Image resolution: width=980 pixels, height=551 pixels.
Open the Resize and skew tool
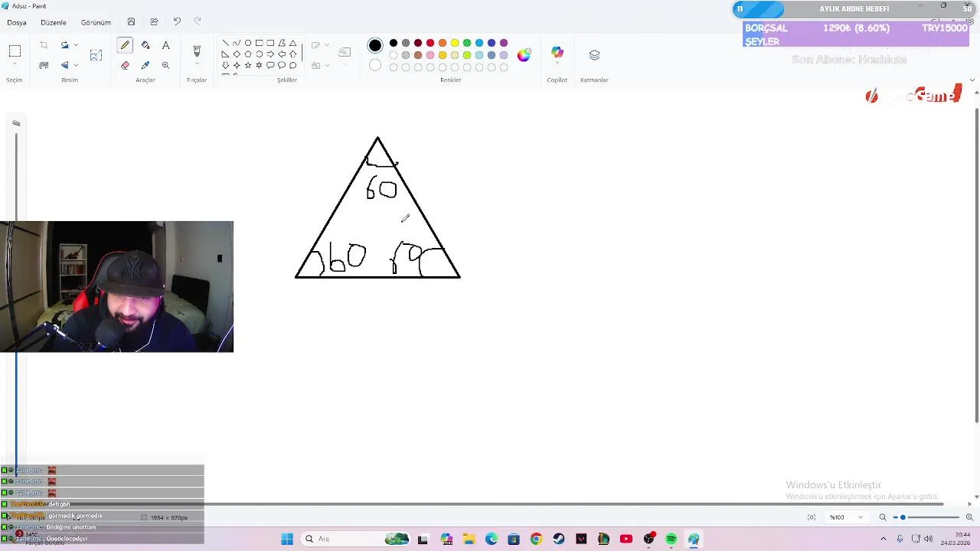[x=96, y=55]
